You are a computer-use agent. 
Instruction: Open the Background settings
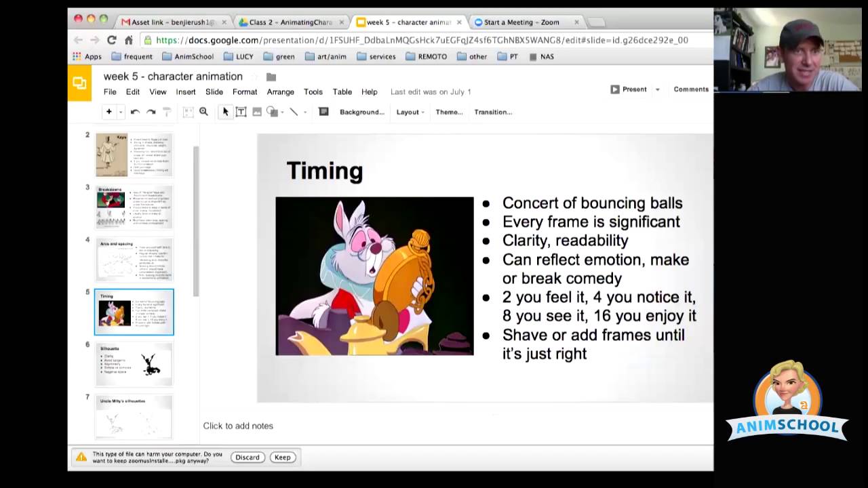coord(362,112)
